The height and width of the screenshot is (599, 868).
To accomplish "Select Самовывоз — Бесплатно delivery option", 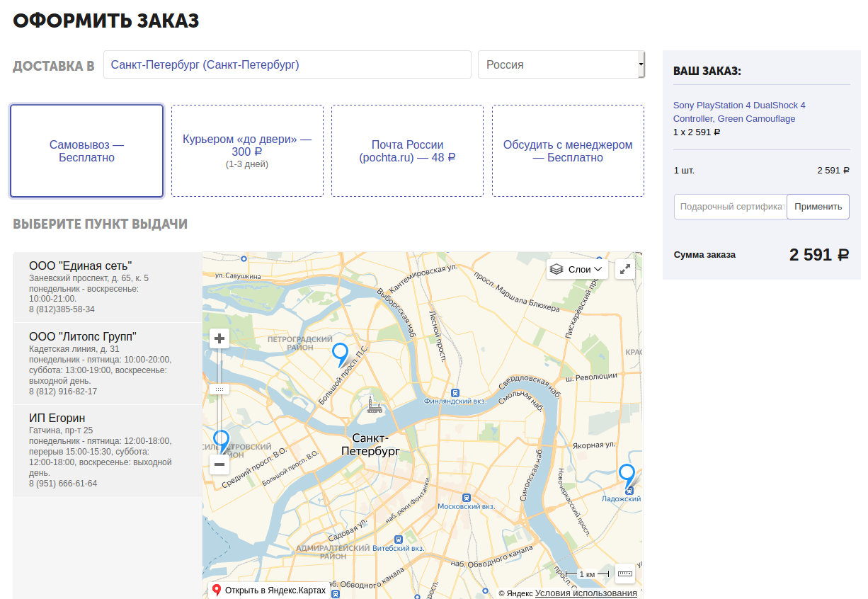I will pos(86,151).
